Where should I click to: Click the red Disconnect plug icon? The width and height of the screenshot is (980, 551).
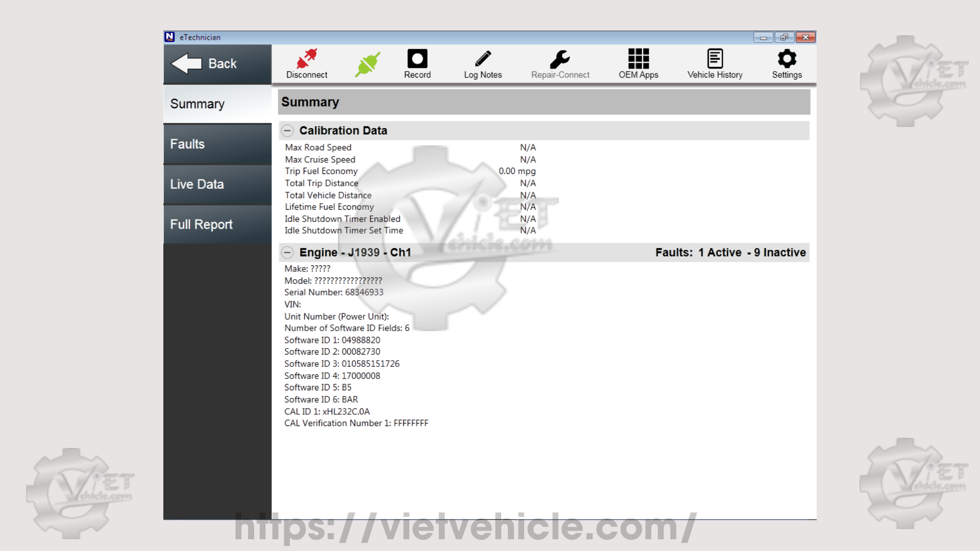click(x=307, y=60)
